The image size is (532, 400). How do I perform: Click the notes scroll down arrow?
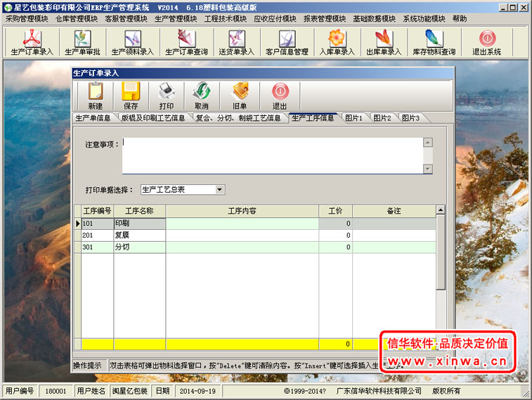point(427,169)
